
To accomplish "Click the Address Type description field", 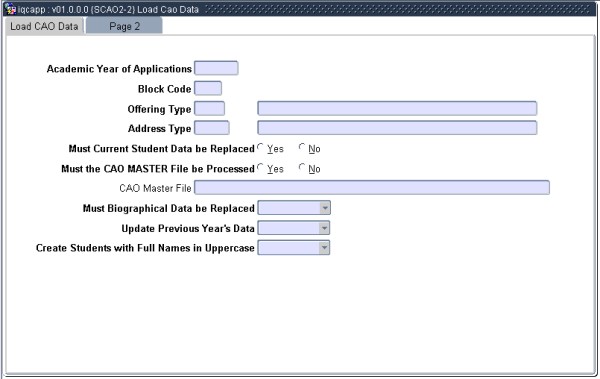I will pos(397,128).
